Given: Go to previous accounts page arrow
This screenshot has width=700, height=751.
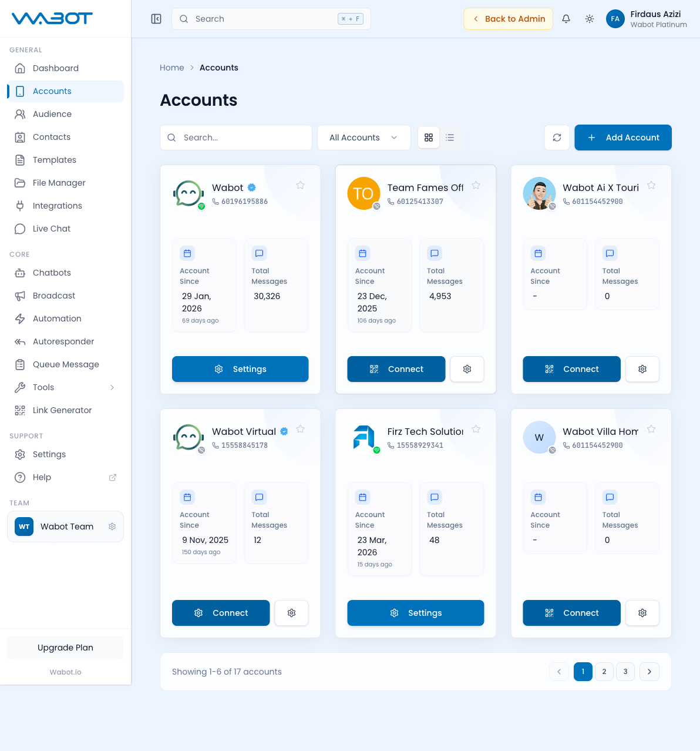Looking at the screenshot, I should pos(559,672).
